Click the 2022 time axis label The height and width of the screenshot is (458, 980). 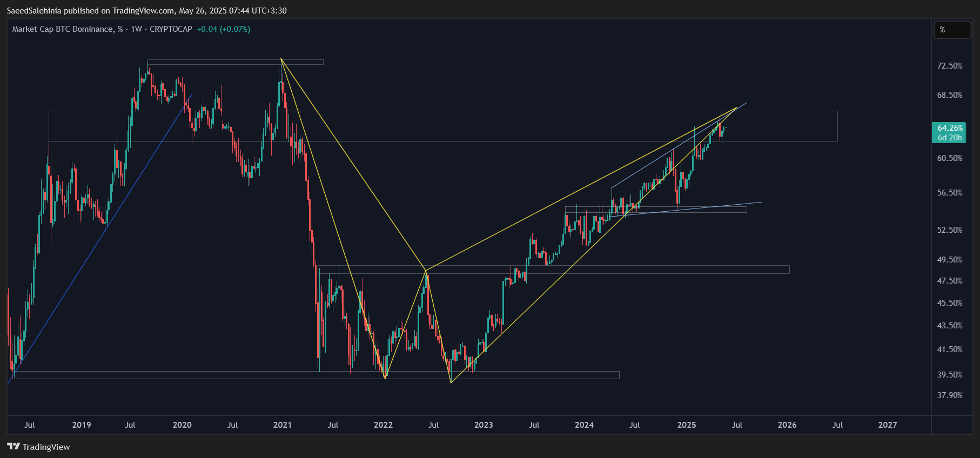(383, 425)
